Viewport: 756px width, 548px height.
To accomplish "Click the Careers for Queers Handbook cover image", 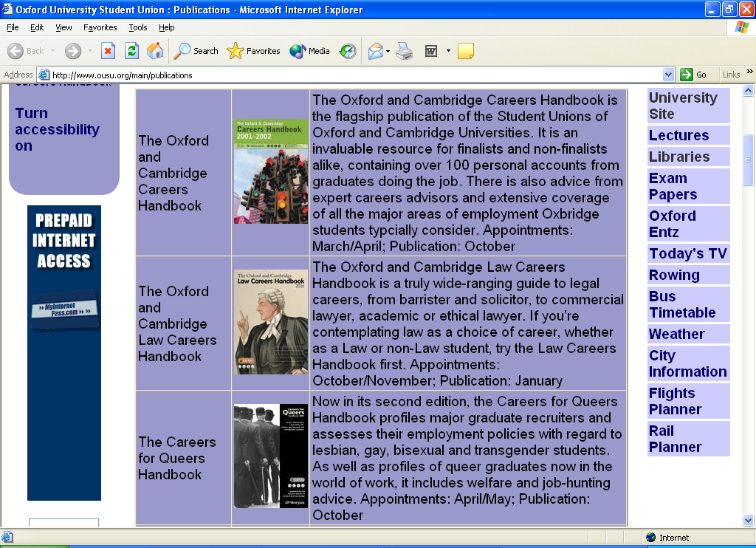I will [x=271, y=456].
